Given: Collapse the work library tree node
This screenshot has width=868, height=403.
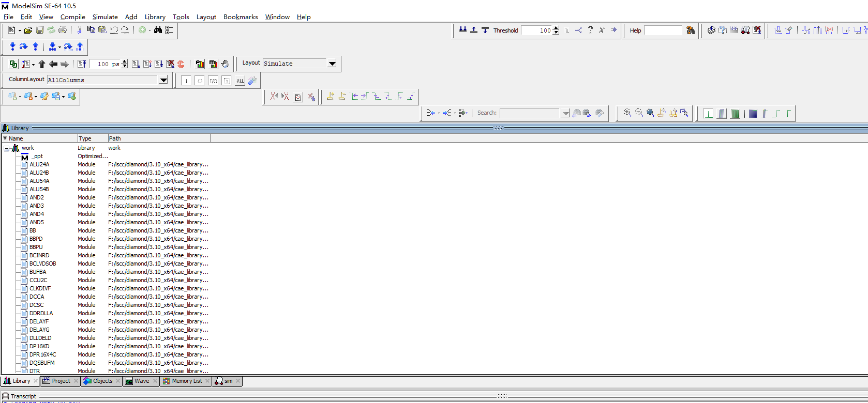Looking at the screenshot, I should tap(7, 148).
